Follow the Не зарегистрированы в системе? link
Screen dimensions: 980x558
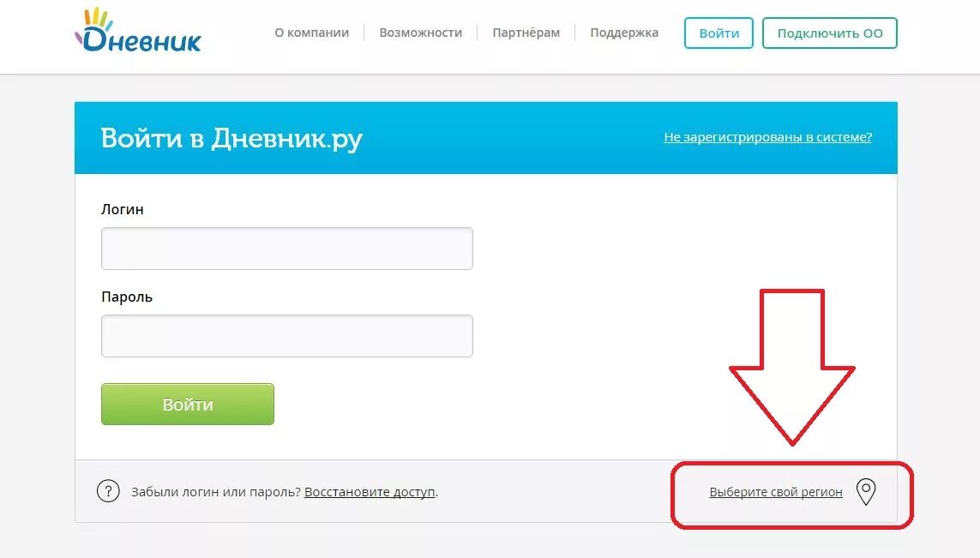(767, 137)
